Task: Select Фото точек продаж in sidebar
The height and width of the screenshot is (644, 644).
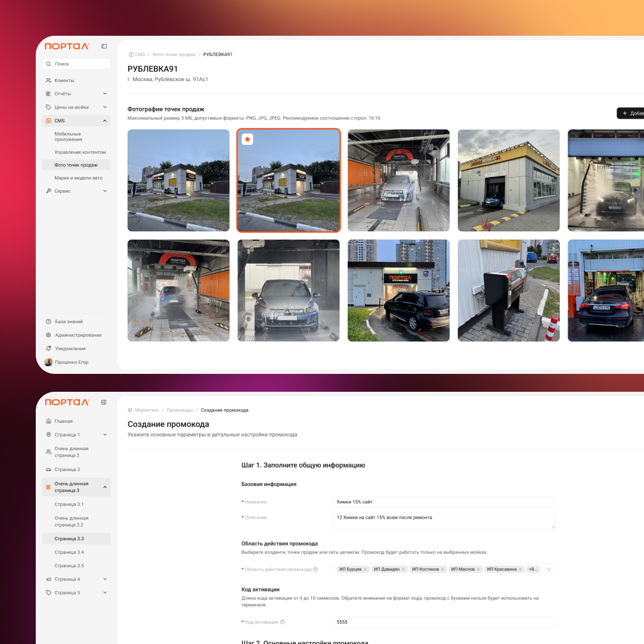Action: [76, 165]
